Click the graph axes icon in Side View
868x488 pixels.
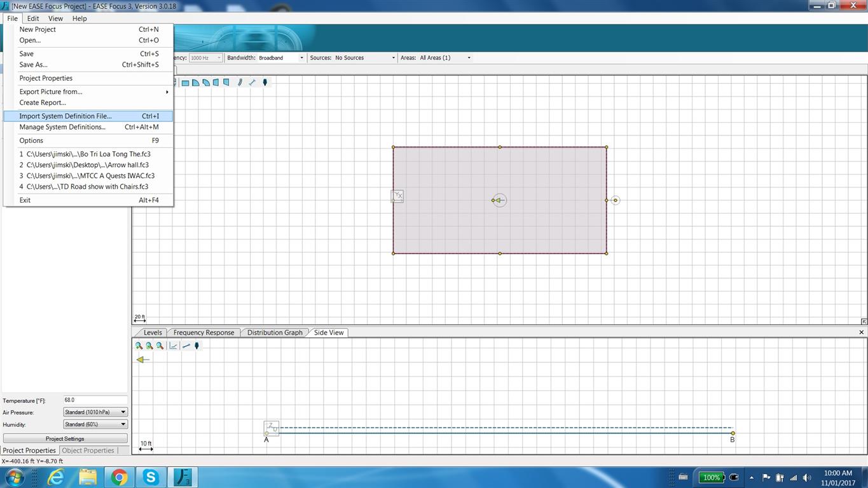[x=173, y=346]
